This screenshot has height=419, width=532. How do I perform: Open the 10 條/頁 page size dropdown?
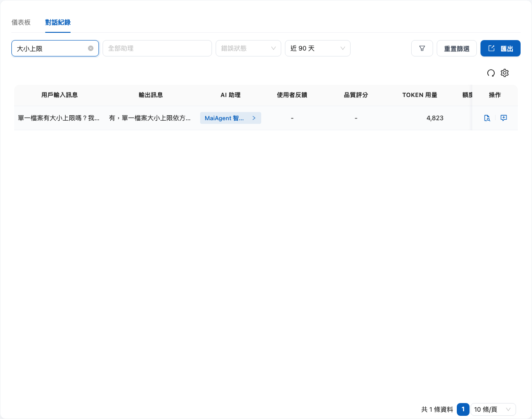click(x=493, y=409)
